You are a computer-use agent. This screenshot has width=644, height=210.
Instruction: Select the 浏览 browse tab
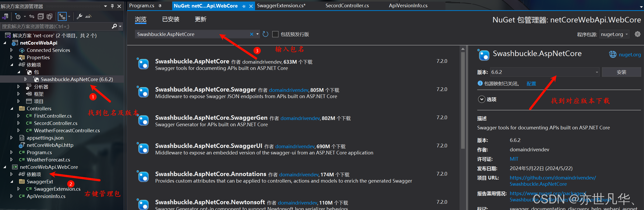click(141, 19)
